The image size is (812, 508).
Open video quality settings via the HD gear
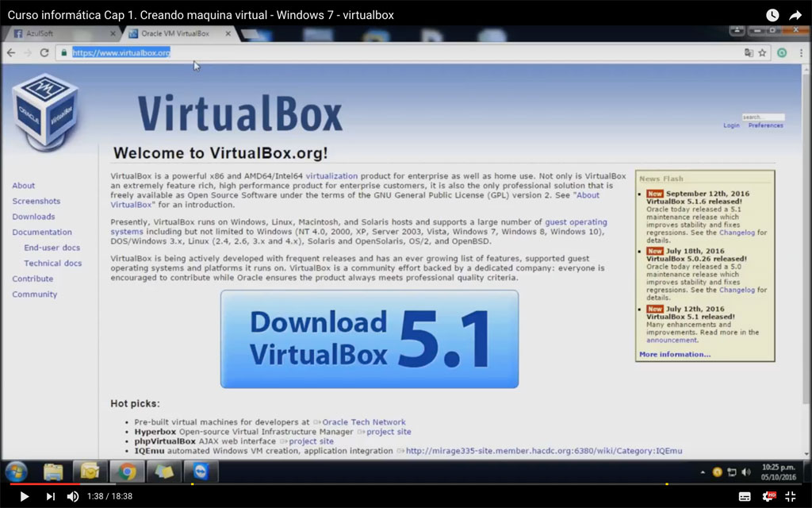pyautogui.click(x=768, y=497)
